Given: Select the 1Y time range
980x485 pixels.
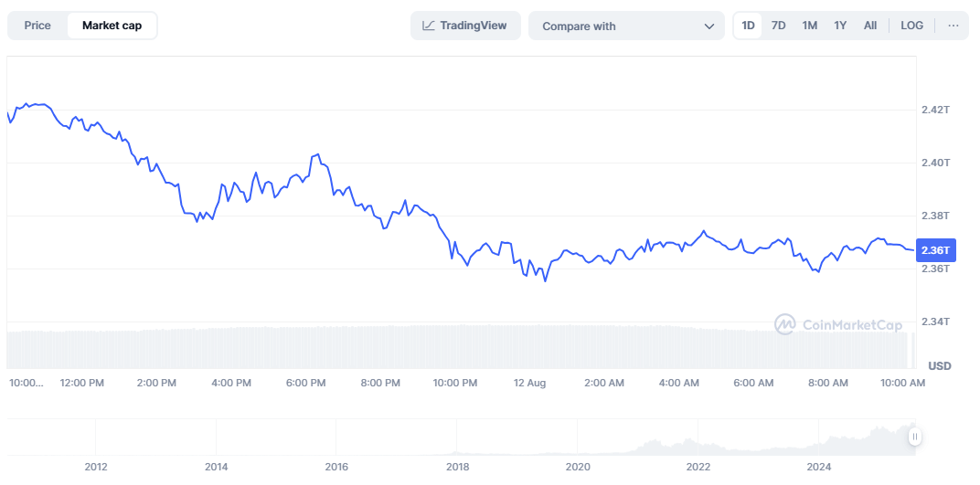Looking at the screenshot, I should point(840,26).
